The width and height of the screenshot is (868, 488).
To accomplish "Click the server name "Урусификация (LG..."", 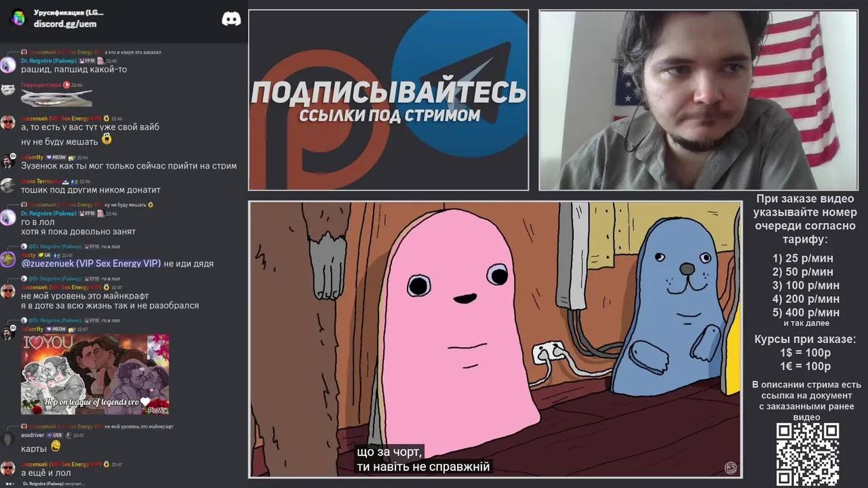I will (68, 12).
